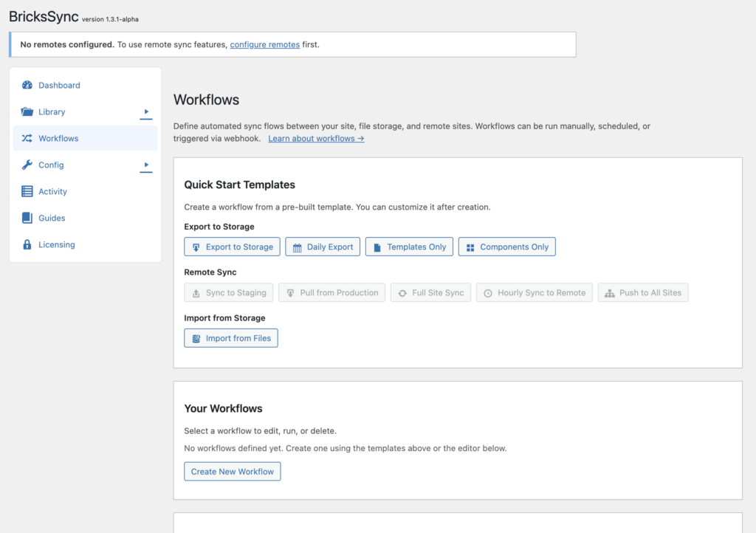This screenshot has height=533, width=756.
Task: Expand the Library submenu arrow
Action: pos(146,112)
